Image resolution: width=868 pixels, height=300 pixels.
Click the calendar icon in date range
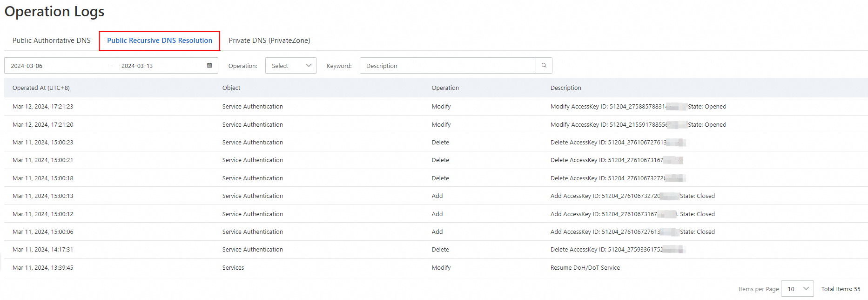point(209,66)
